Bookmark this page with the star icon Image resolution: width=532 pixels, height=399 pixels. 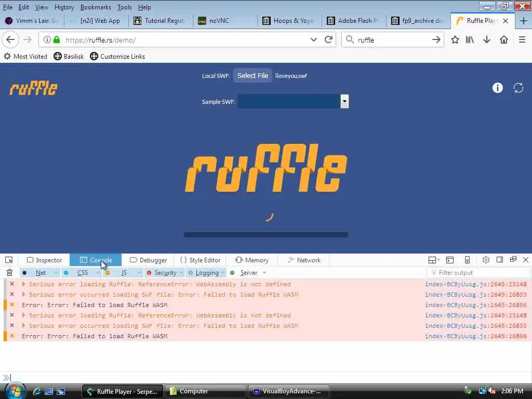pos(455,39)
